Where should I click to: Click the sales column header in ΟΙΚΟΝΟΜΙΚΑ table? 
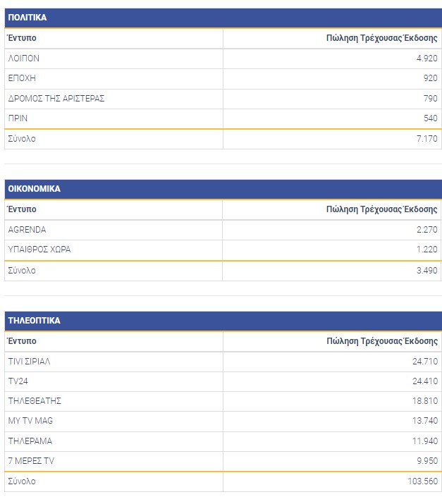[x=381, y=209]
